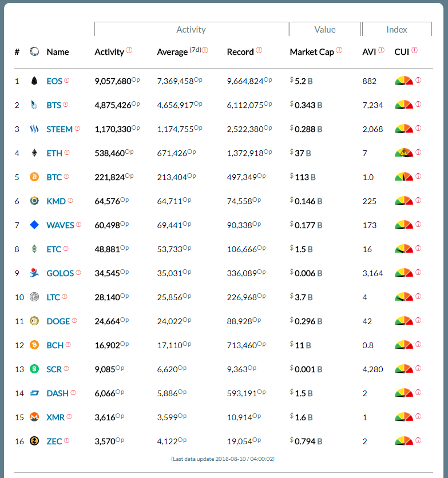Image resolution: width=448 pixels, height=478 pixels.
Task: Open the WAVES coin link
Action: point(60,225)
